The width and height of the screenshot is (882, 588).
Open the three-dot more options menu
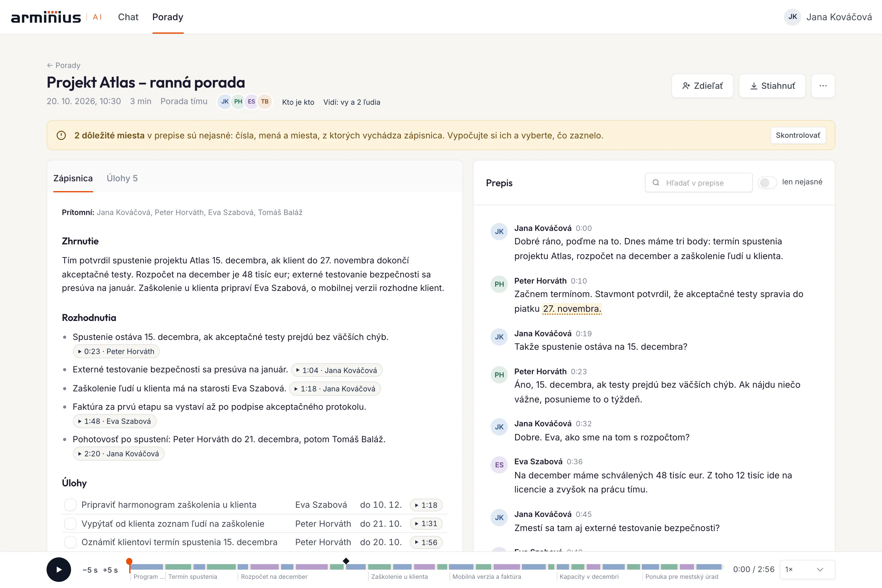click(x=823, y=86)
